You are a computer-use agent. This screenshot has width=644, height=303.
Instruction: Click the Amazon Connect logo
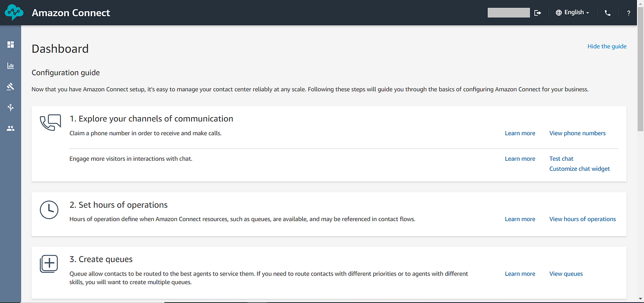click(13, 12)
